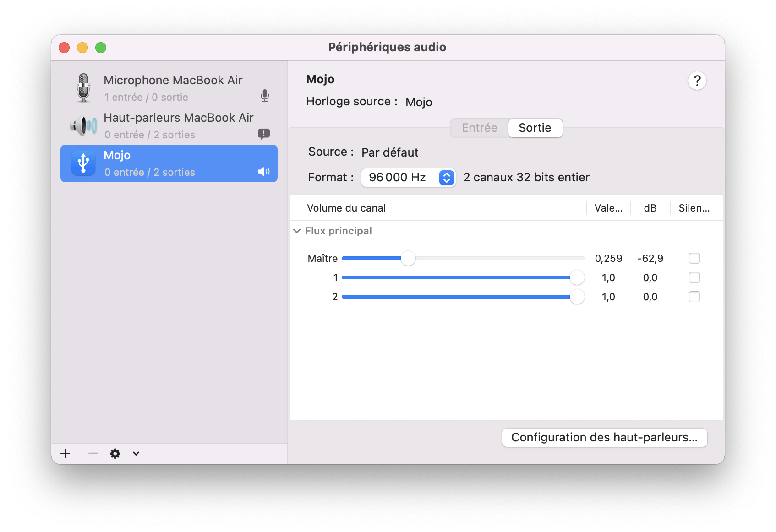Click the microphone device icon

click(83, 88)
